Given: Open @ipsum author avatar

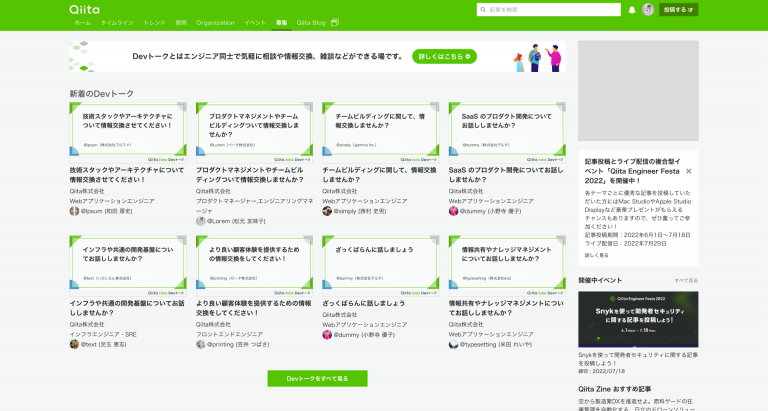Looking at the screenshot, I should 74,211.
